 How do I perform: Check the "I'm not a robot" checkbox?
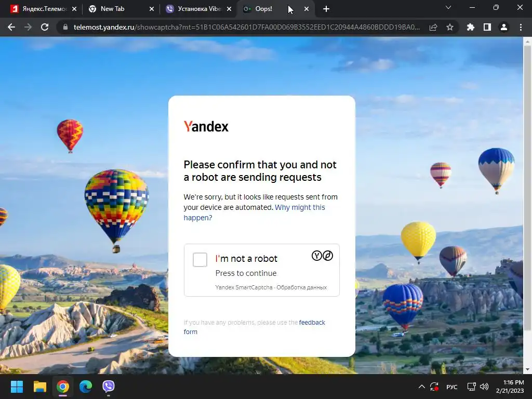click(200, 260)
